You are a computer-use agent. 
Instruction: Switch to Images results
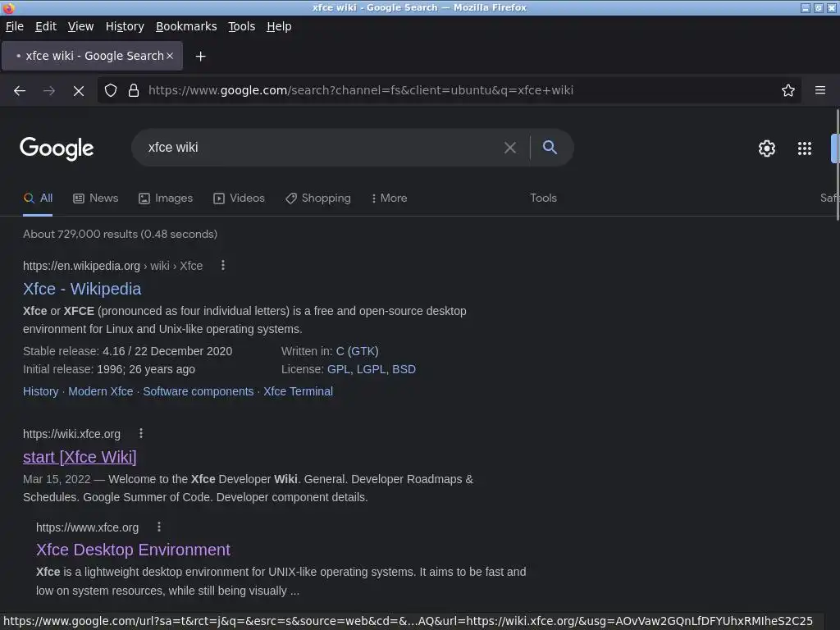[x=166, y=199]
